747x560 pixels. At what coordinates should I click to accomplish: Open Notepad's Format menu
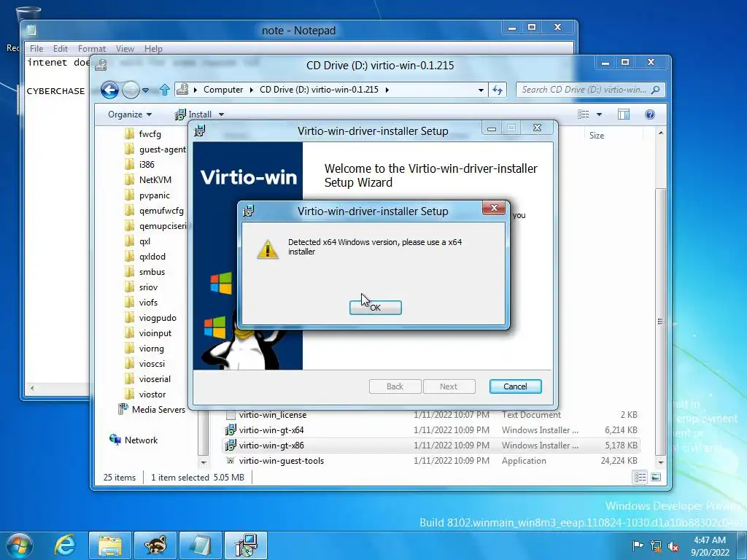coord(91,49)
